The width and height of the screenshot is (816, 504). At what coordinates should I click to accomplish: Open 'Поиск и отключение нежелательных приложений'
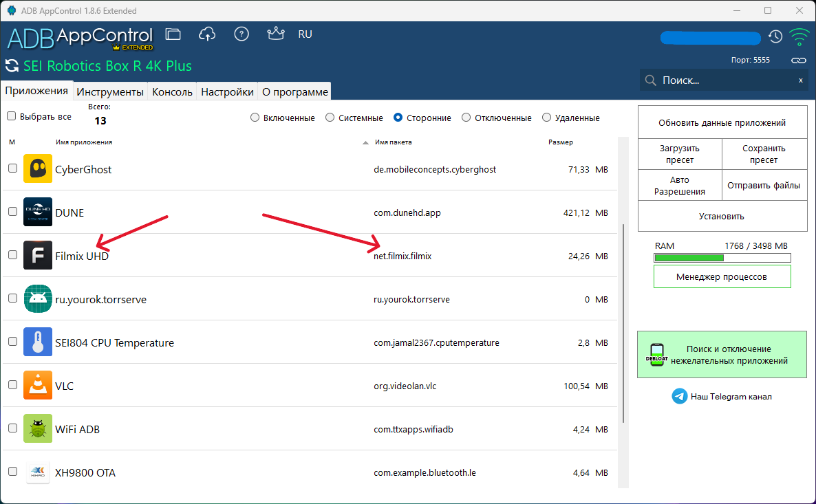[722, 355]
